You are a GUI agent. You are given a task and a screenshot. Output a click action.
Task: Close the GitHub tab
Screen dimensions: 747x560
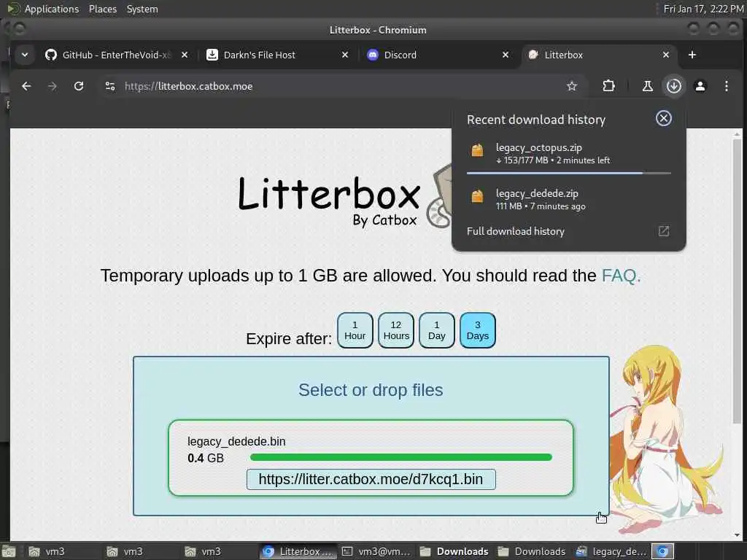(x=185, y=55)
